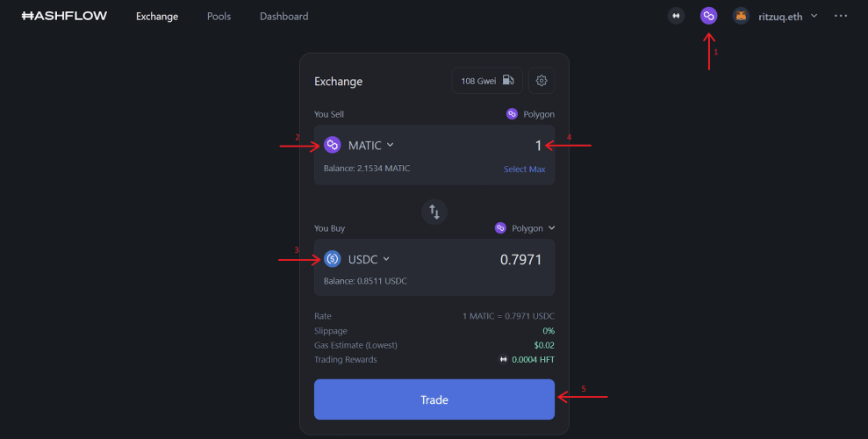Image resolution: width=868 pixels, height=439 pixels.
Task: Open the Polygon network selector icon
Action: coord(708,16)
